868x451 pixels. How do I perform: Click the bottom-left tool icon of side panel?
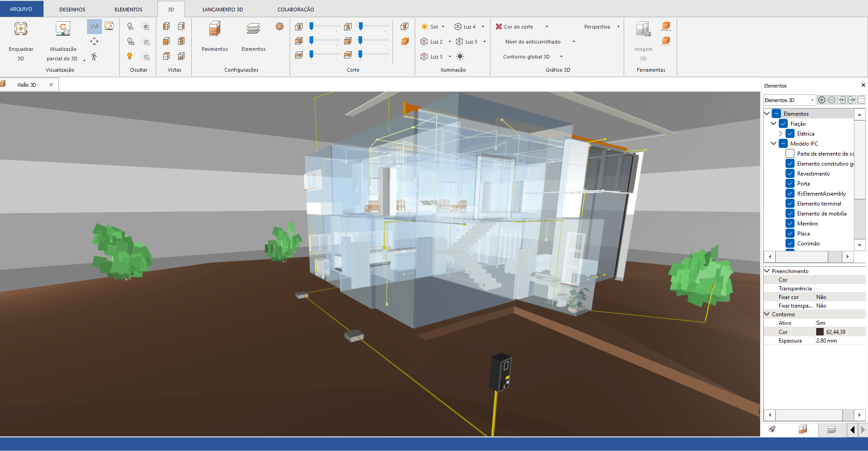772,429
